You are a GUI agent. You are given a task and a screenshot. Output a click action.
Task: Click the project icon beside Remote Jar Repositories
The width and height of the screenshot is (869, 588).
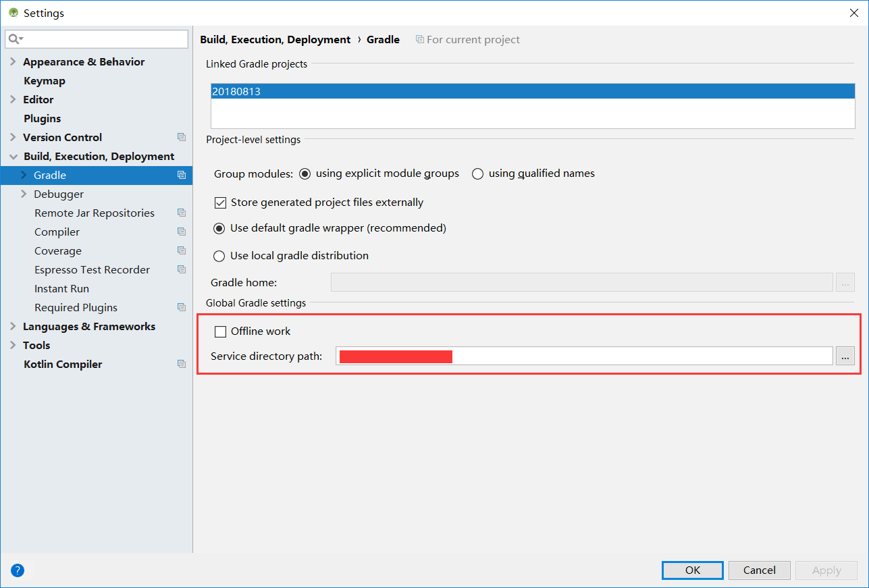coord(181,213)
